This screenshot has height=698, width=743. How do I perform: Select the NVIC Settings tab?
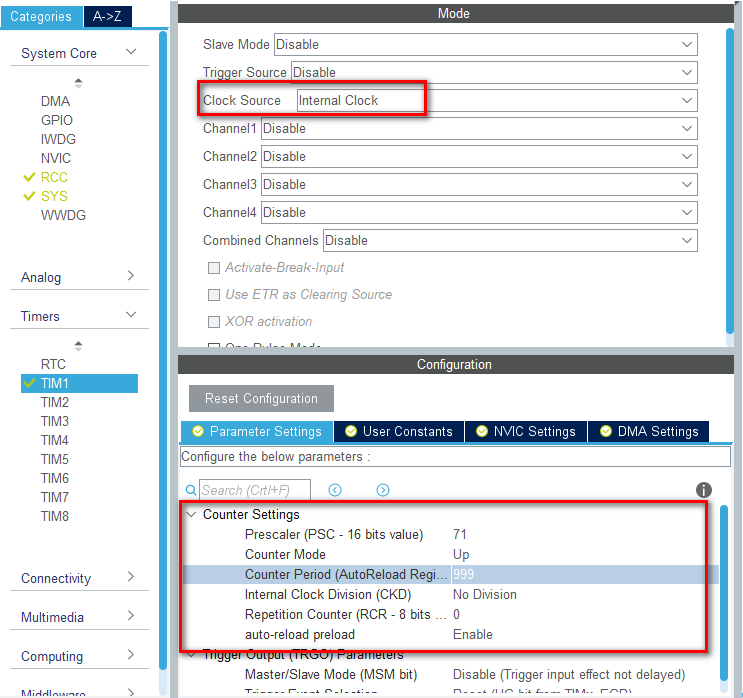(x=526, y=431)
